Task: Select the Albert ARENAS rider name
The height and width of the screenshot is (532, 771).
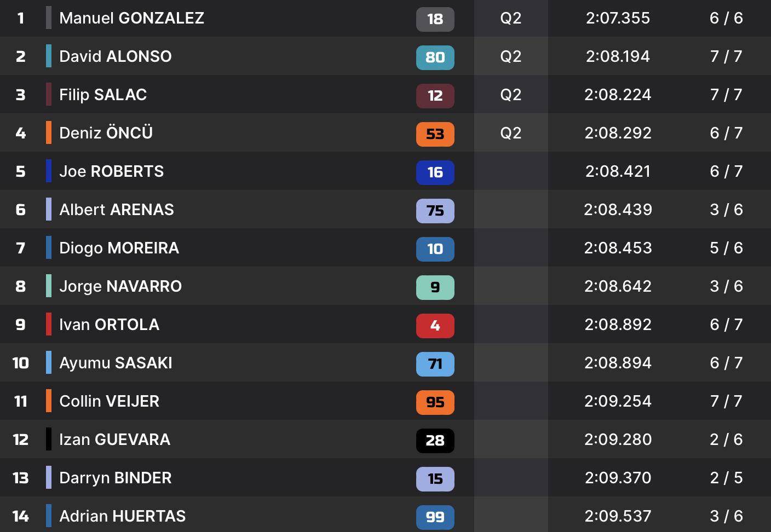Action: point(117,210)
